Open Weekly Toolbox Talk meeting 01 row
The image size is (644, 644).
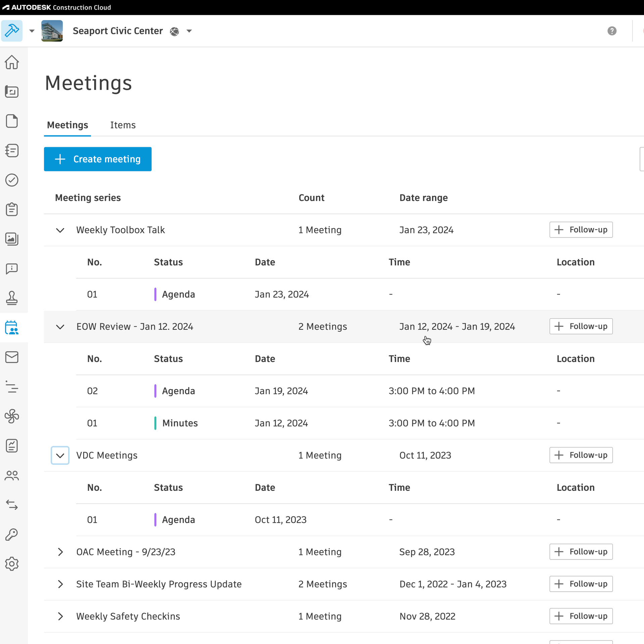[360, 294]
